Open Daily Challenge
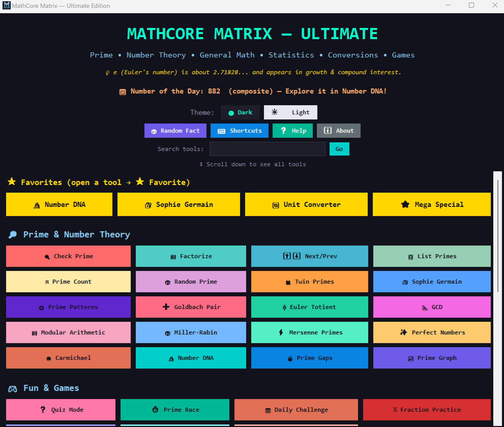 coord(296,410)
